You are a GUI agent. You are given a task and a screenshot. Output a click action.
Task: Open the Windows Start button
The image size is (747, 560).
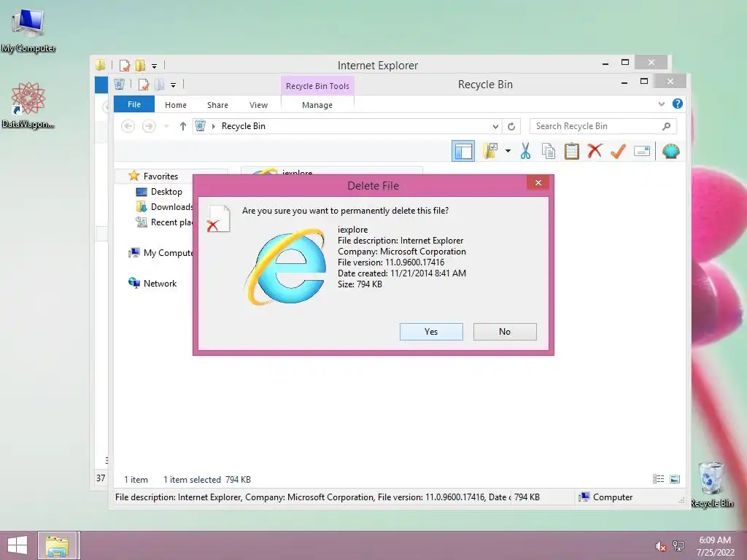point(18,545)
